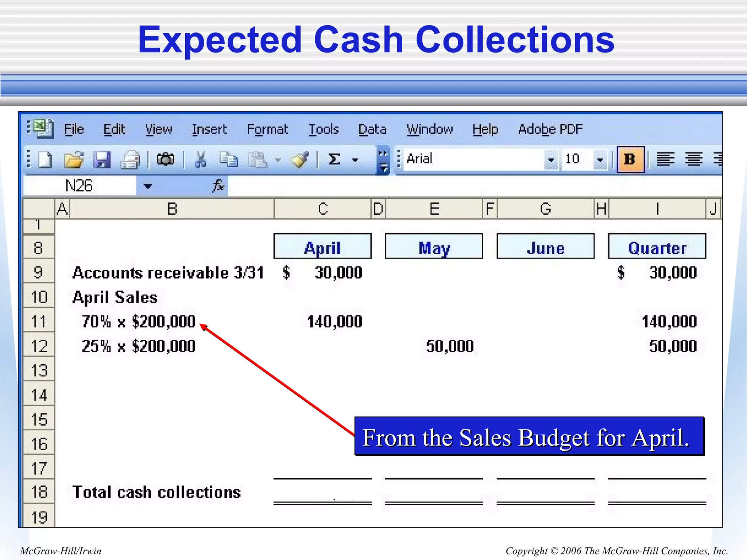Image resolution: width=747 pixels, height=560 pixels.
Task: Select row 9 header
Action: 39,272
